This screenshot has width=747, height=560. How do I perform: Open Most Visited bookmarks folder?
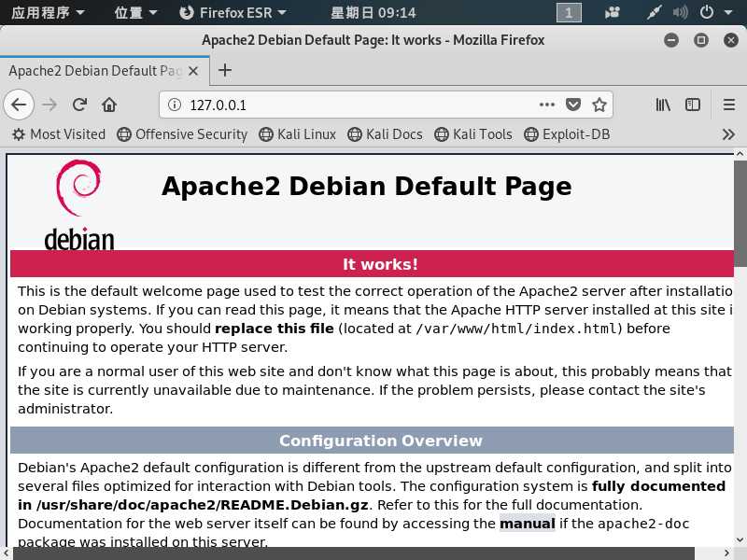point(59,134)
